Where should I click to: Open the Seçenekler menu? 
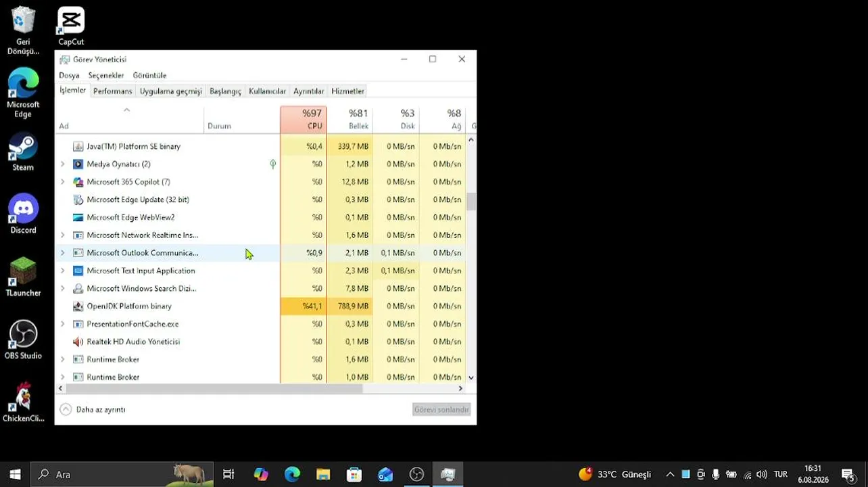pos(106,75)
